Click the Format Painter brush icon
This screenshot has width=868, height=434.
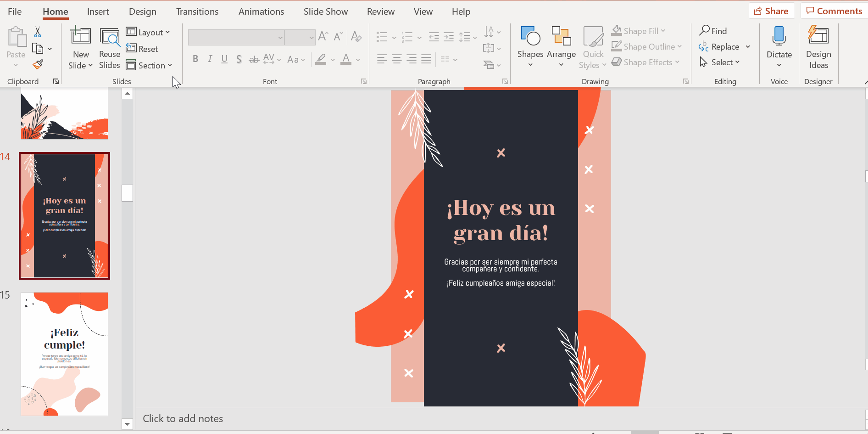38,65
